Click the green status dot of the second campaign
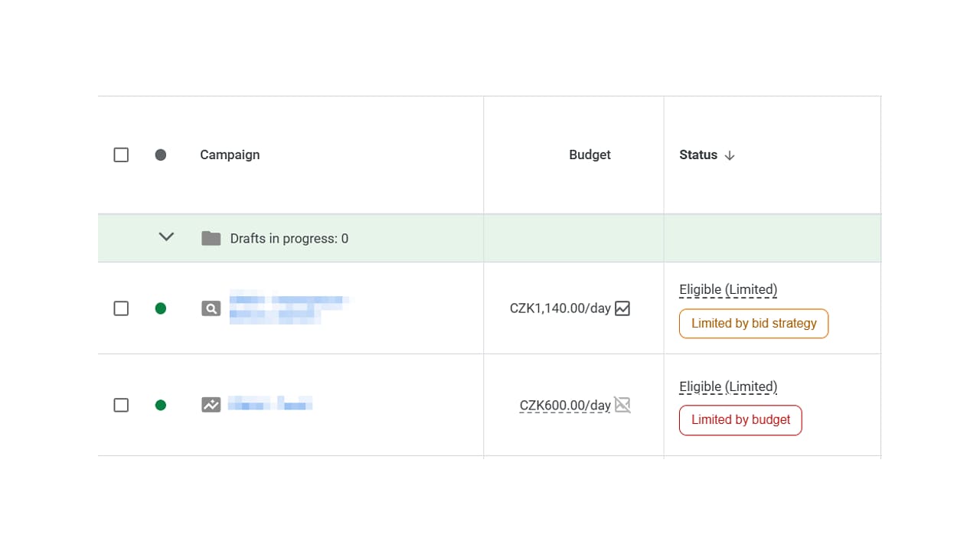Viewport: 980px width, 551px height. 161,405
